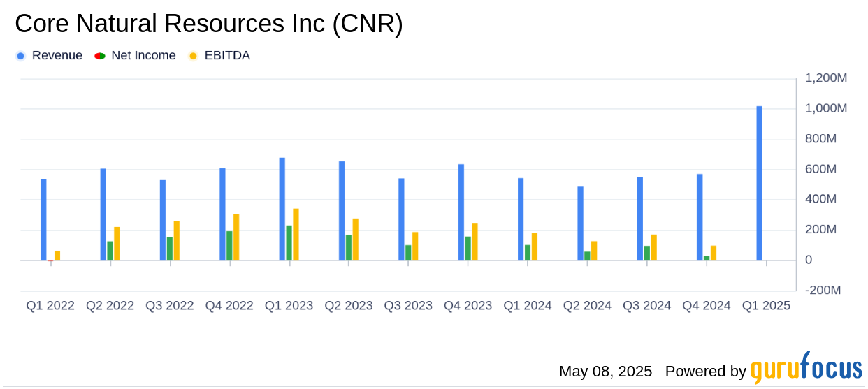Toggle the EBITDA legend item
The width and height of the screenshot is (868, 389).
point(219,56)
